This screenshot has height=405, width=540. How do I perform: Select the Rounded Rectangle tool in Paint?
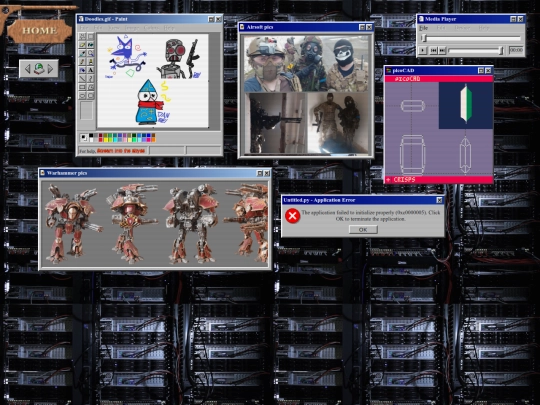pos(91,95)
